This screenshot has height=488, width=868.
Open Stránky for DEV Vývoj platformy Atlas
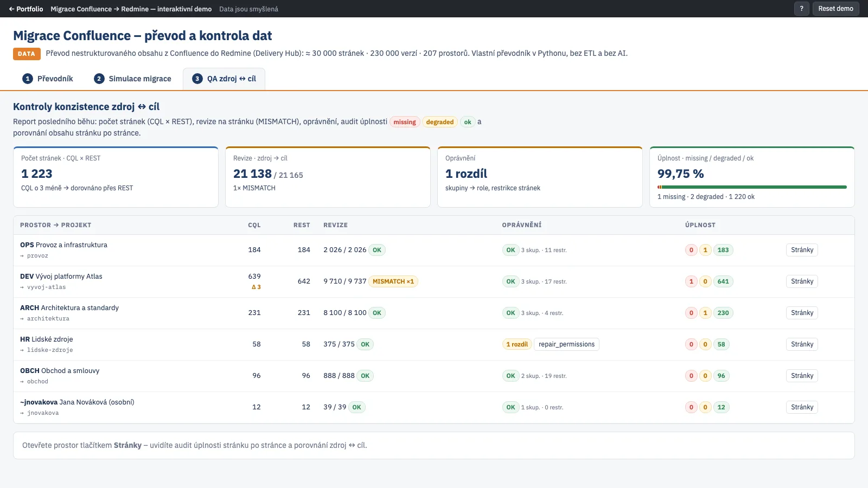tap(802, 281)
